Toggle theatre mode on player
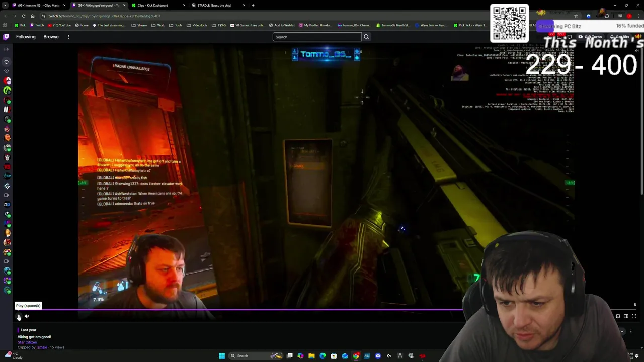644x362 pixels. [x=626, y=316]
